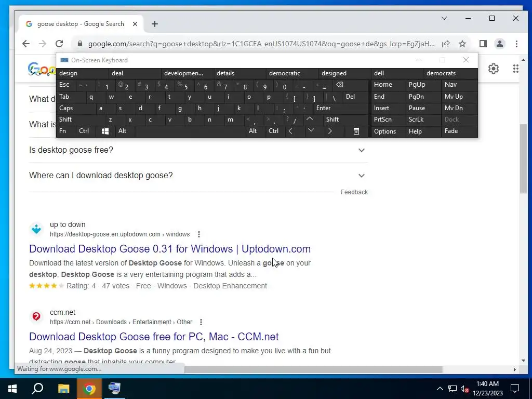Image resolution: width=532 pixels, height=399 pixels.
Task: Click the horizontal scrollbar at bottom
Action: (x=313, y=369)
